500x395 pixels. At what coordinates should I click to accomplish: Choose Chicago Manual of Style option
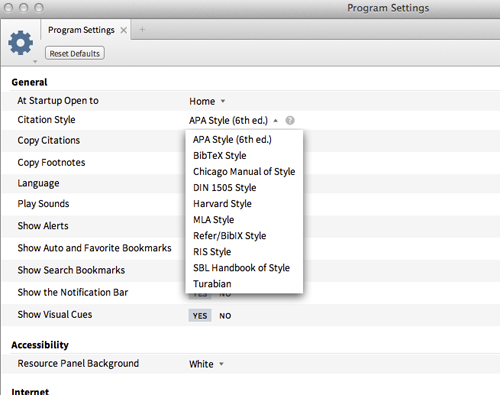click(244, 171)
